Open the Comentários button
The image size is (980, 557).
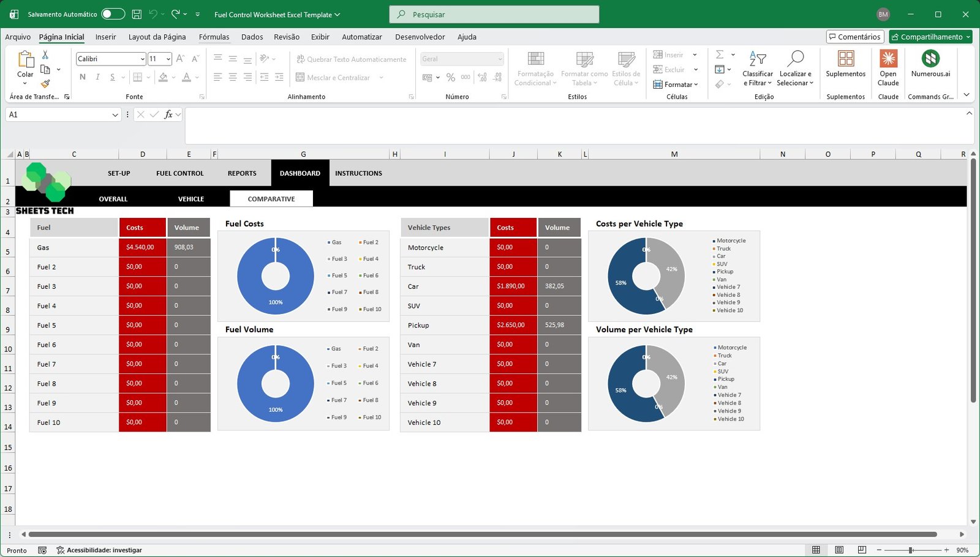(x=854, y=37)
